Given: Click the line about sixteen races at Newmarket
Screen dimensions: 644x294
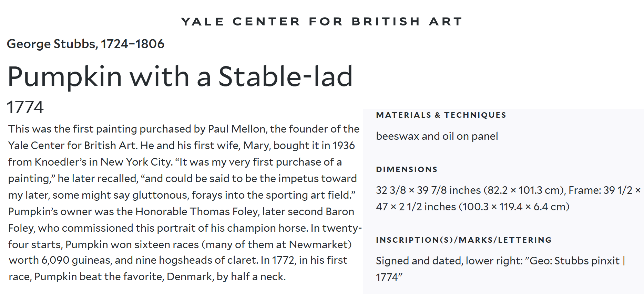Looking at the screenshot, I should click(180, 245).
